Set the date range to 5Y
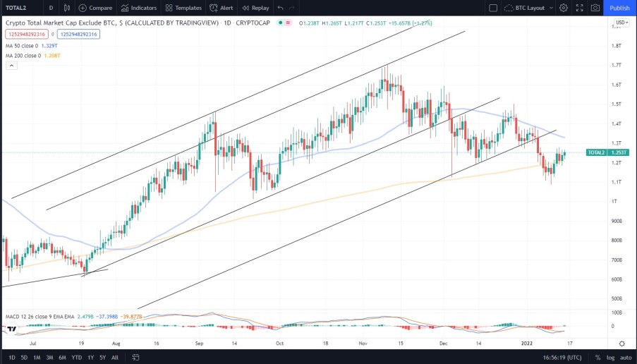637x364 pixels. point(102,358)
